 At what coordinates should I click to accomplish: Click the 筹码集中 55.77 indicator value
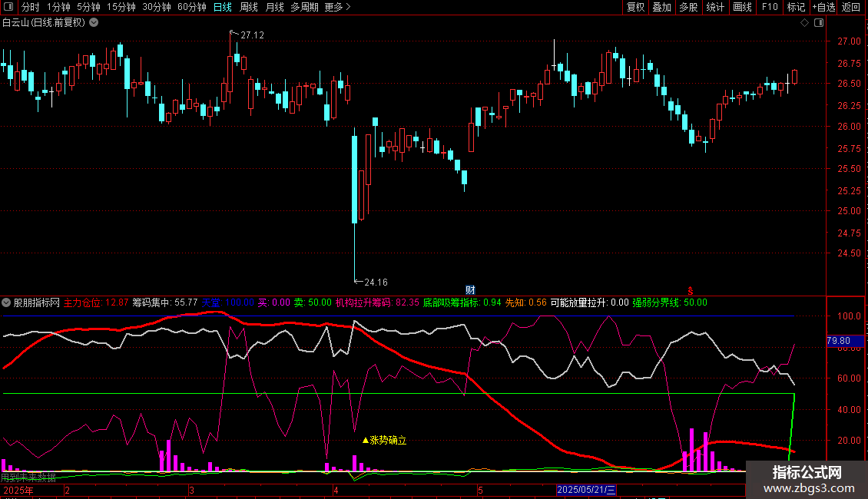point(165,302)
